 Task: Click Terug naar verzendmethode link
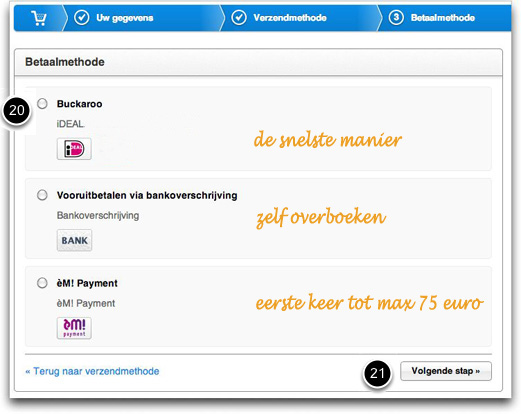92,371
